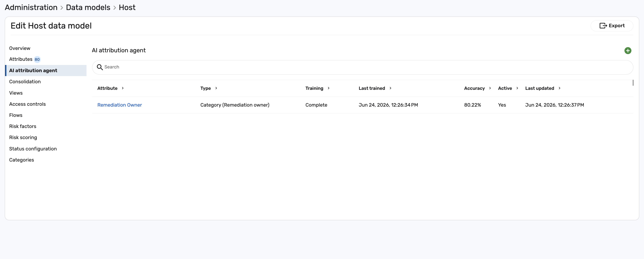644x259 pixels.
Task: Click the magnifier search icon
Action: pyautogui.click(x=100, y=67)
